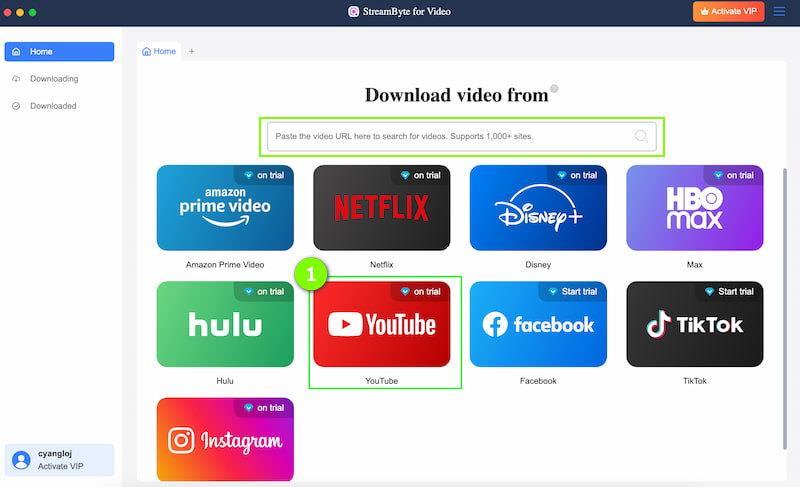Click the cyangloj user avatar icon
The height and width of the screenshot is (487, 800).
pyautogui.click(x=21, y=460)
